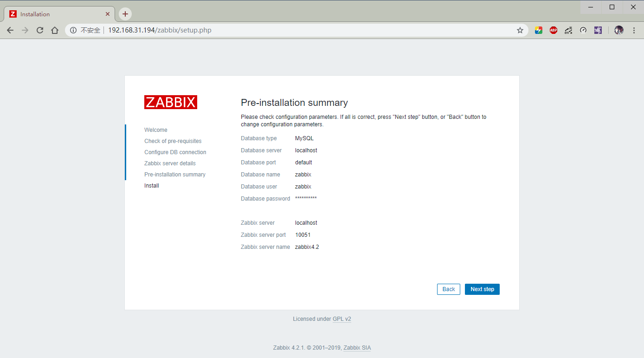Click the Database type label
644x358 pixels.
point(259,138)
